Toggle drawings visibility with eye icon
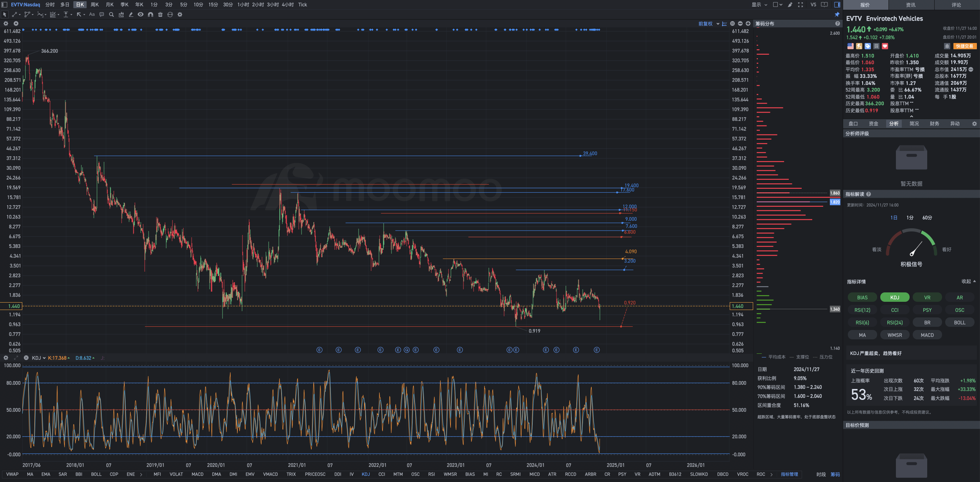 (140, 14)
